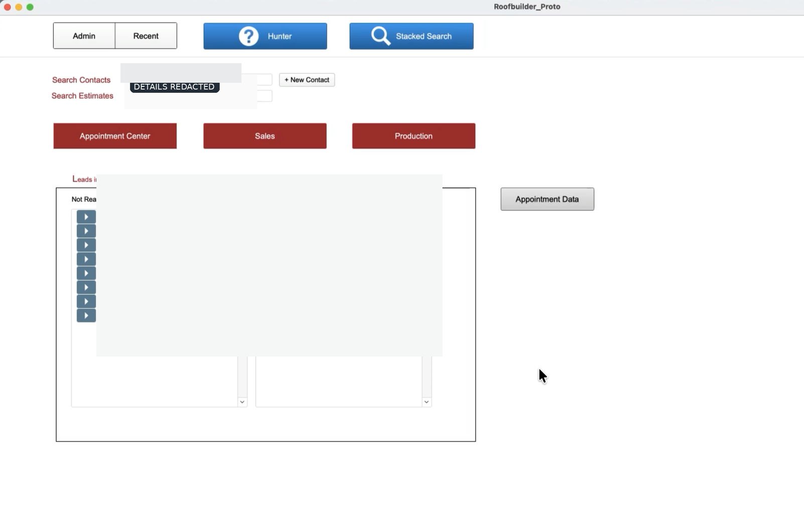This screenshot has height=532, width=804.
Task: Add a contact with + New Contact
Action: pos(307,80)
